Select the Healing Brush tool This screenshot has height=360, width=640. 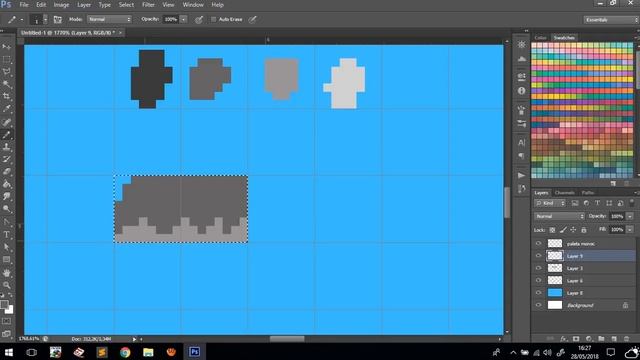click(x=7, y=122)
